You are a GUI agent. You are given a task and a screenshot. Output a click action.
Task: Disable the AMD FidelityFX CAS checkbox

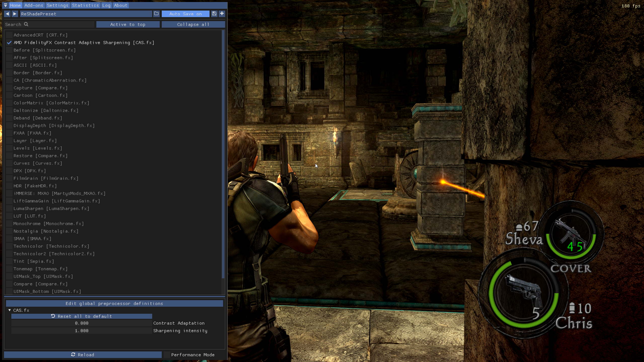click(9, 42)
